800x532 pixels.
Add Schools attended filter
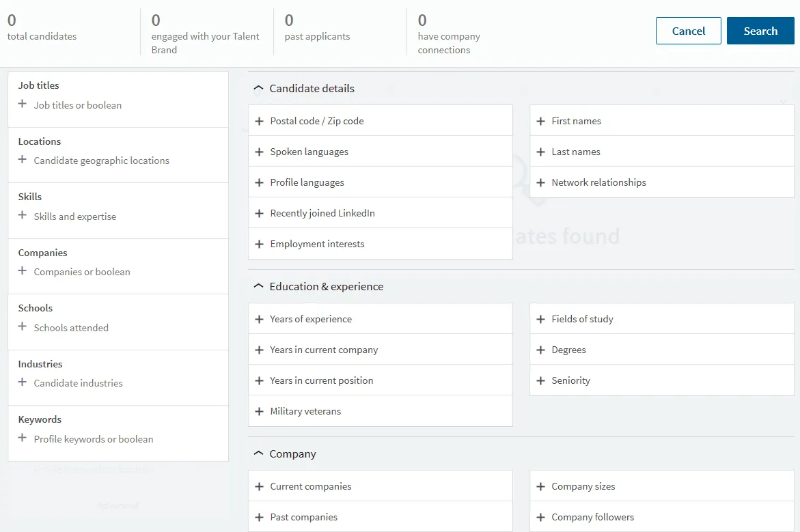tap(71, 328)
